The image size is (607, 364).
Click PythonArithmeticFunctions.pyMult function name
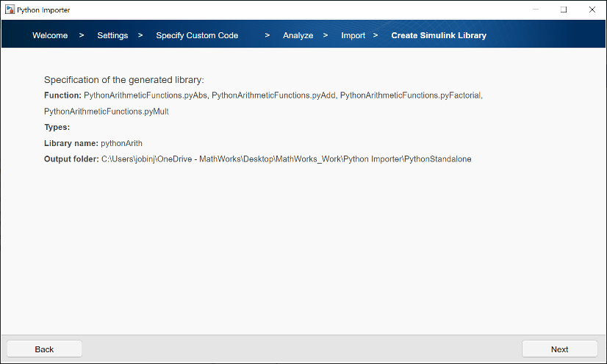pos(107,112)
